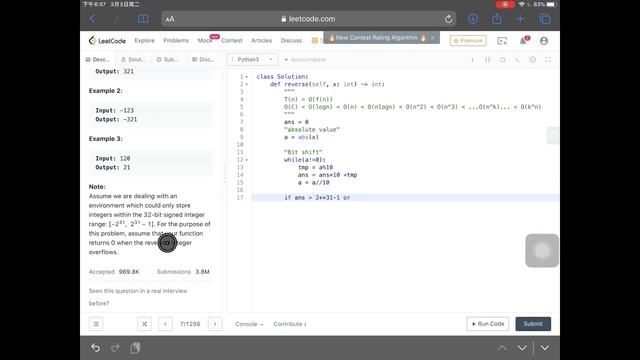
Task: Collapse the while loop fold arrow
Action: (247, 160)
